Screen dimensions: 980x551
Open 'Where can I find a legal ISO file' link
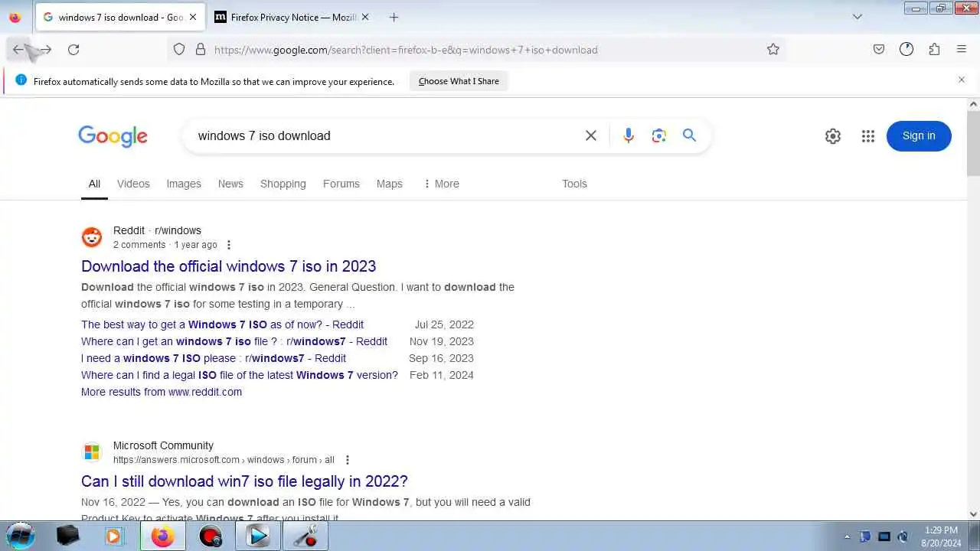240,375
